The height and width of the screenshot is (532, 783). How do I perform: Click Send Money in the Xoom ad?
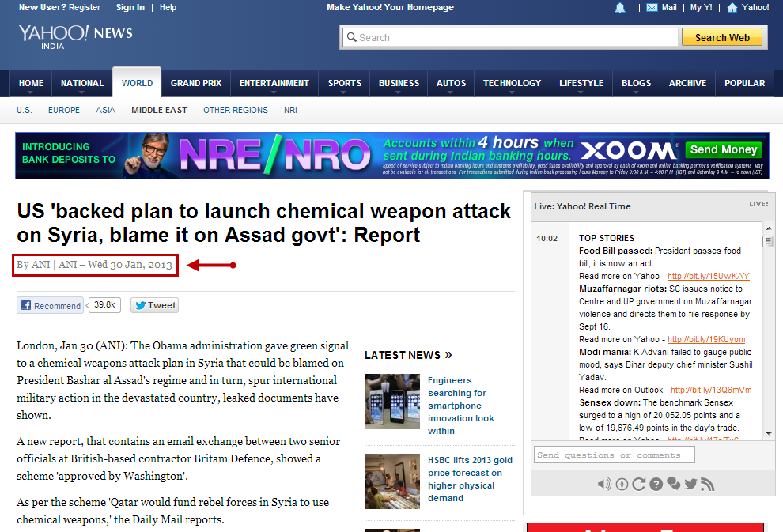click(x=724, y=149)
